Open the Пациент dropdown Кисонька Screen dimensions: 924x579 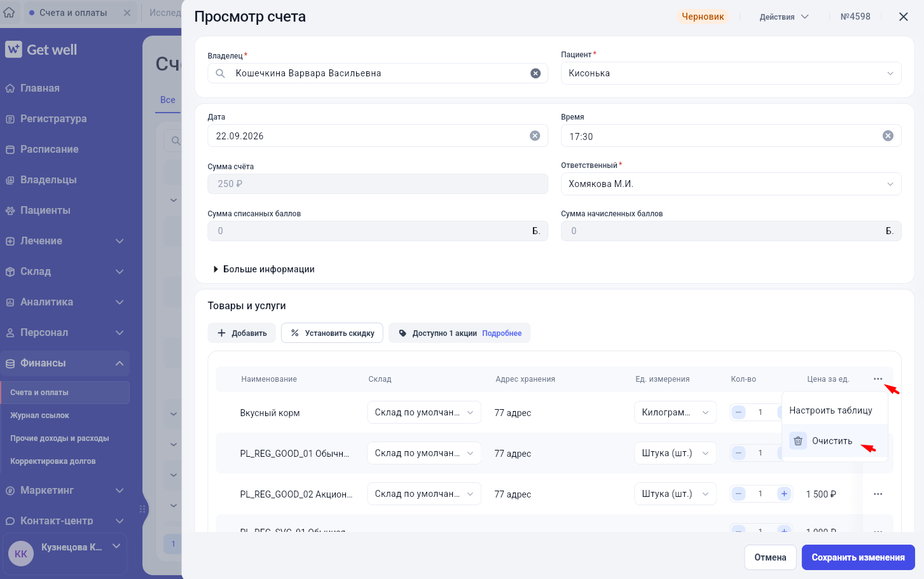point(731,73)
